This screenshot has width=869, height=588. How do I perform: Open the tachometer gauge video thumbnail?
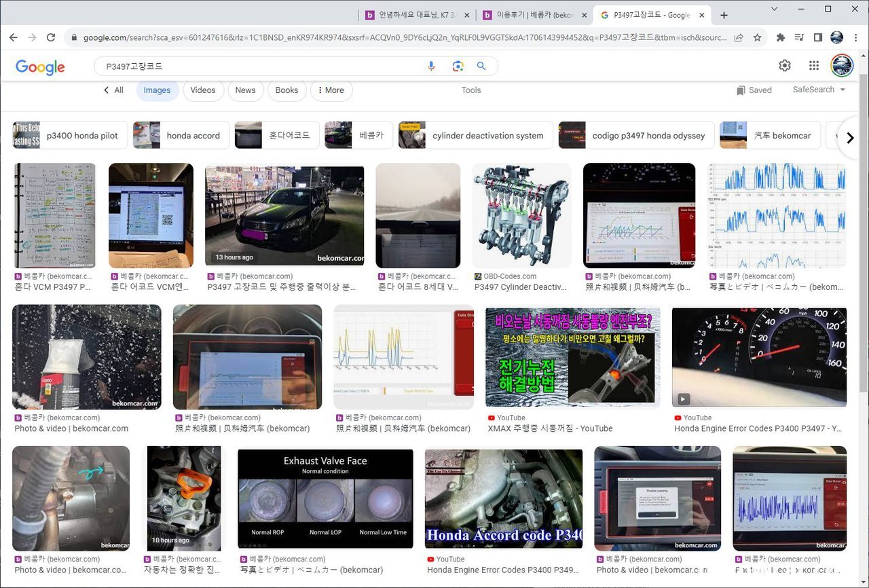click(759, 357)
